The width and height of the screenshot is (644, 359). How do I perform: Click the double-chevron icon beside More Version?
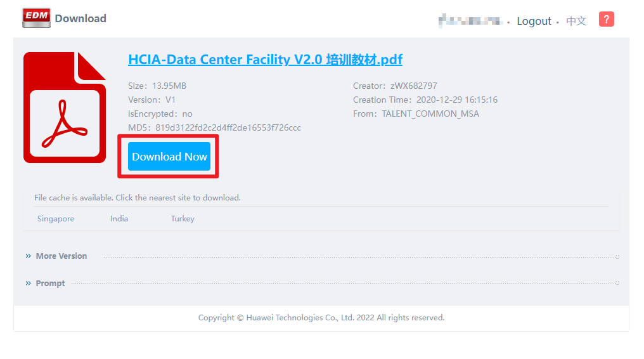(29, 256)
